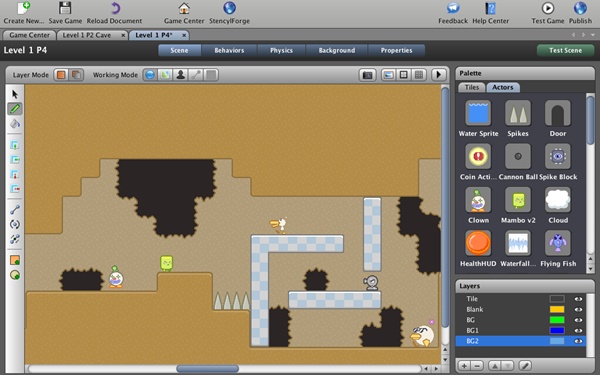
Task: Click the camera snapshot icon
Action: (x=367, y=75)
